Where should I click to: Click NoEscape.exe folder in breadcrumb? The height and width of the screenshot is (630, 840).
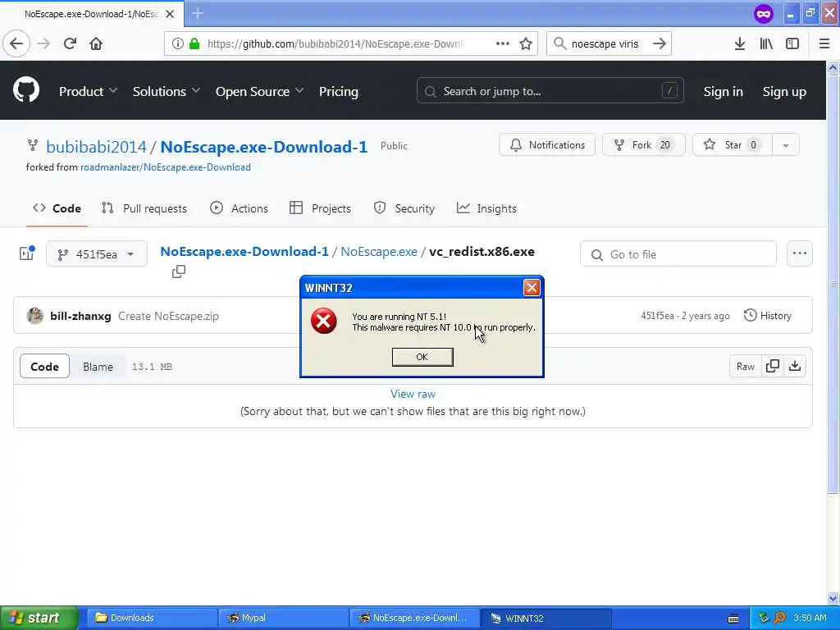coord(379,251)
